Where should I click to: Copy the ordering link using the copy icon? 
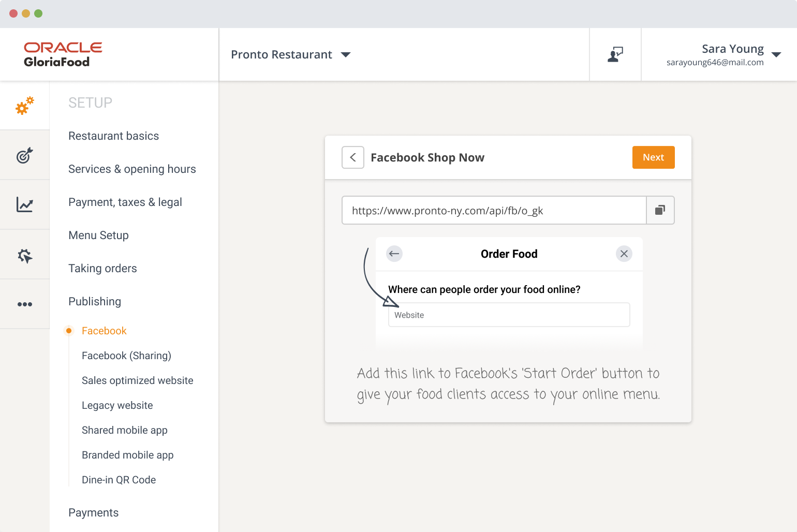[660, 210]
